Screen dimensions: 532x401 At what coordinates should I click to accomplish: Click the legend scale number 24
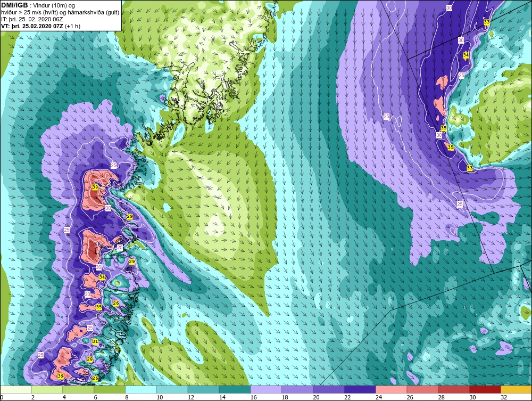(379, 397)
